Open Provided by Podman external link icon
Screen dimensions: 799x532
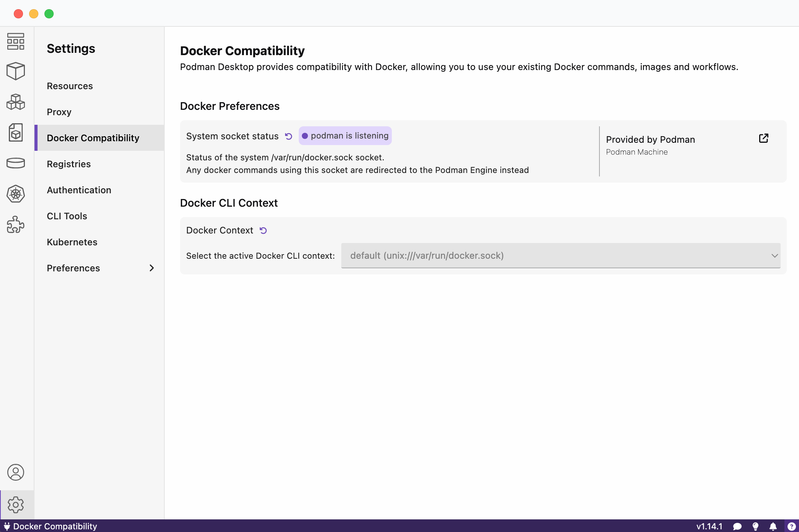[763, 138]
